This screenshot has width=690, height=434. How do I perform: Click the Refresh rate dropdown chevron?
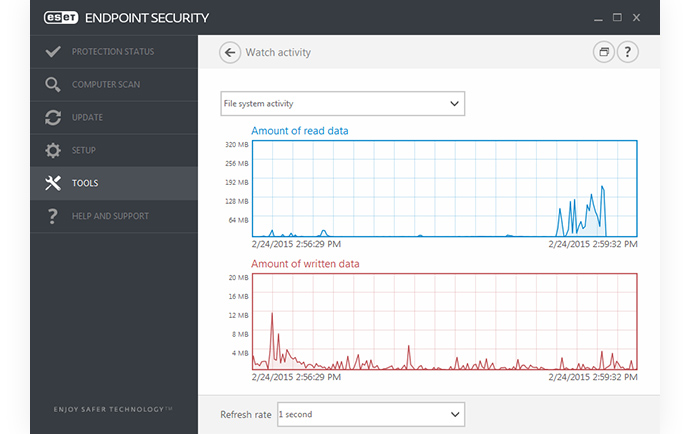tap(455, 414)
